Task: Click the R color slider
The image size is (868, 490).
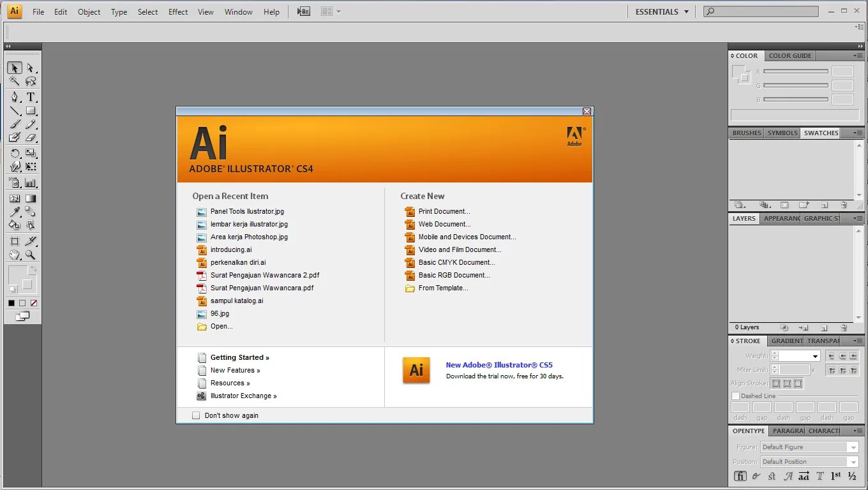Action: 796,71
